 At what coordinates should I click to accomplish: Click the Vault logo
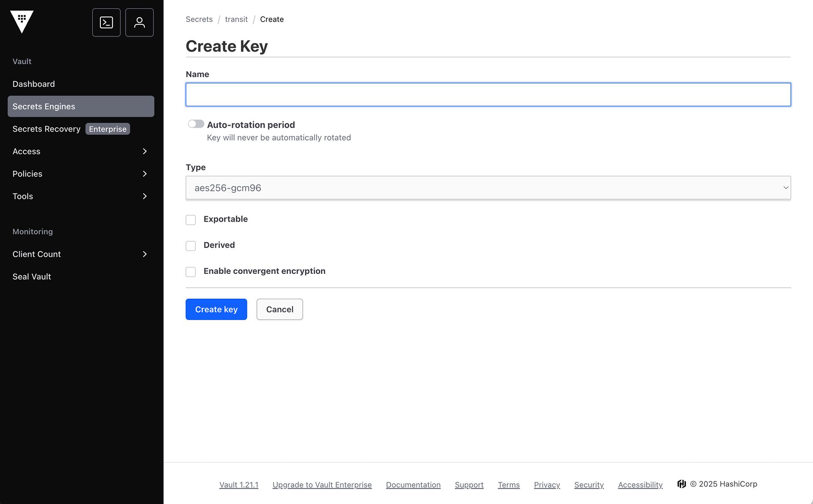(x=22, y=22)
